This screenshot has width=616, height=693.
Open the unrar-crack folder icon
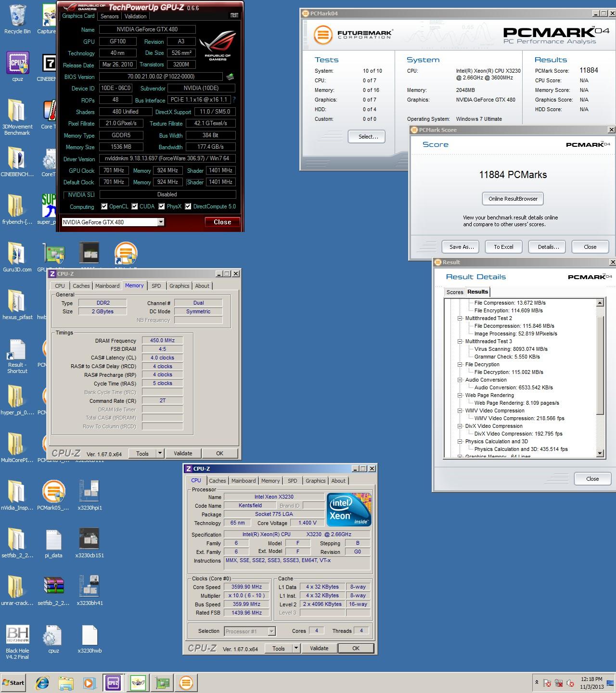coord(17,590)
